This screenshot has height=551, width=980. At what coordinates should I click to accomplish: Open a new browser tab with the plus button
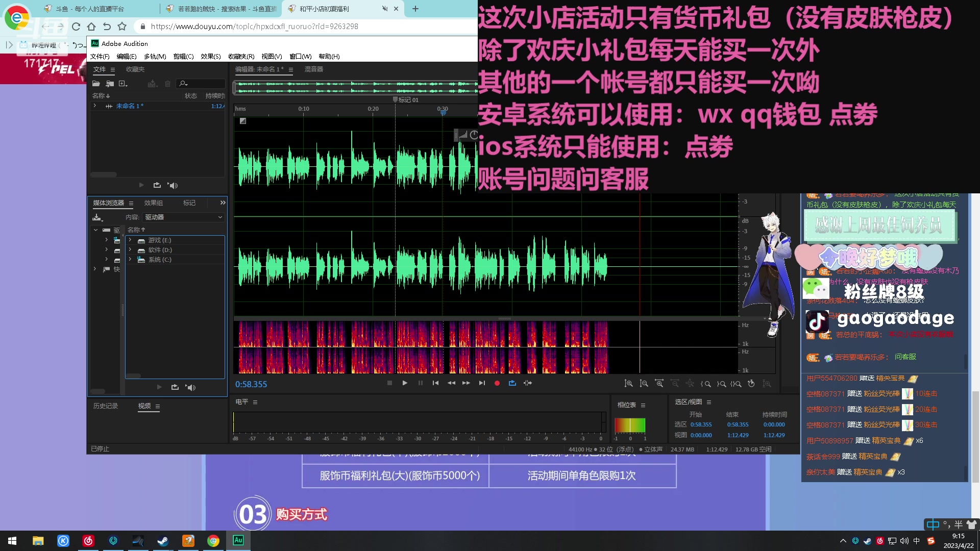[415, 9]
